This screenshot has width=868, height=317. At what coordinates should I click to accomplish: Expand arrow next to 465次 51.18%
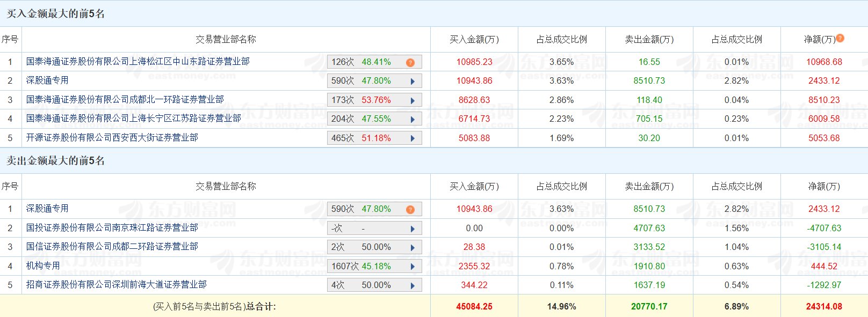point(413,138)
